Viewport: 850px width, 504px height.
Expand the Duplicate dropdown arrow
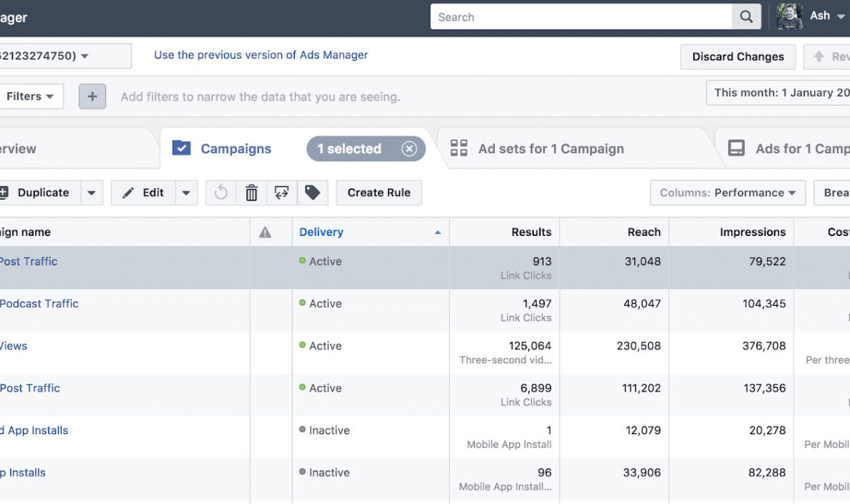click(x=92, y=192)
